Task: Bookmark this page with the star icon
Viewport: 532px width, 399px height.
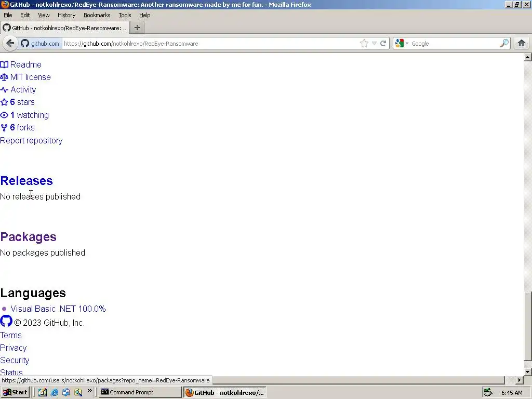Action: (364, 44)
